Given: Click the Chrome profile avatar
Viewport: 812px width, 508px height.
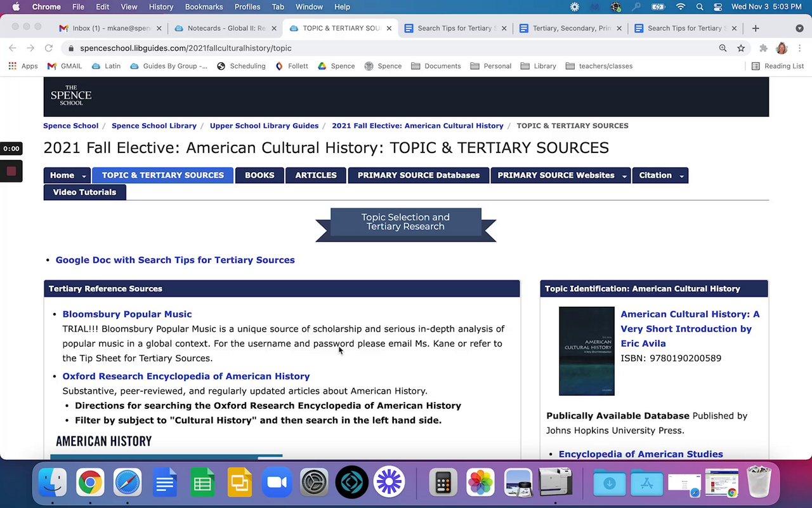Looking at the screenshot, I should [782, 48].
